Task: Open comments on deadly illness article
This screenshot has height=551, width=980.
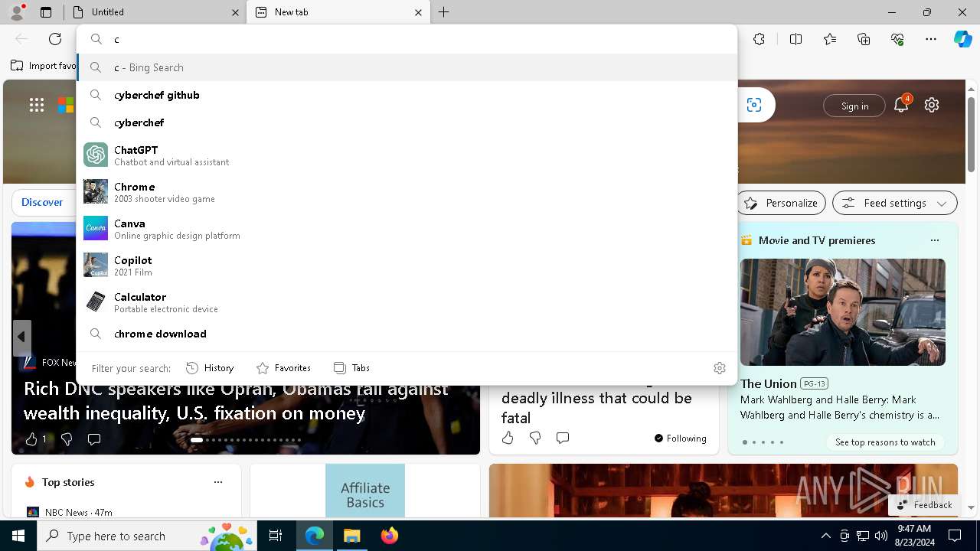Action: click(563, 438)
